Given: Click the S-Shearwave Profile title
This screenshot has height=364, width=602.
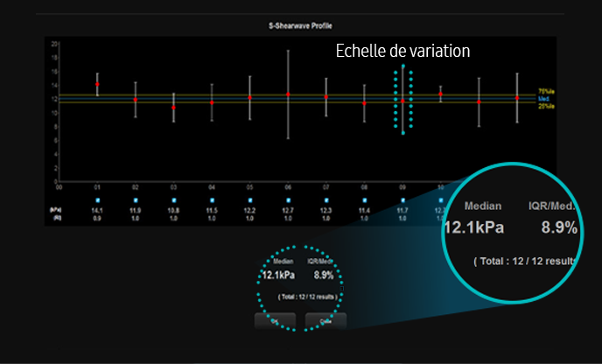Looking at the screenshot, I should (301, 26).
